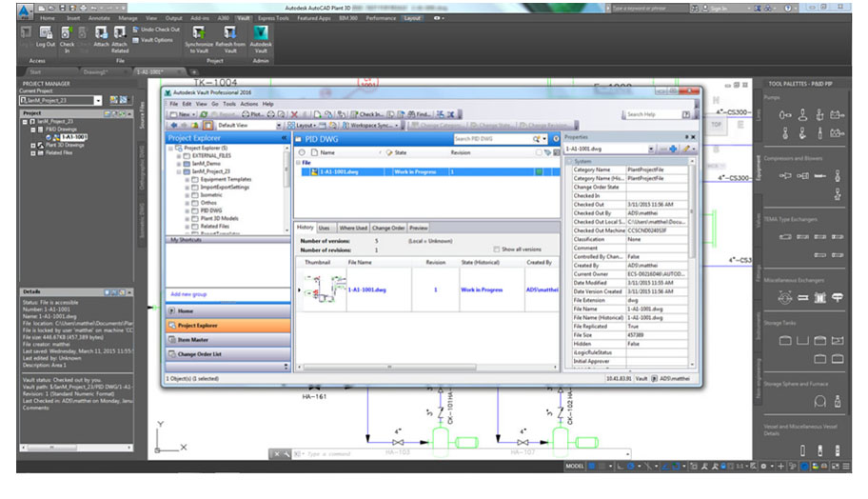Screen dimensions: 868x499
Task: Click Undo Check Out button
Action: (157, 30)
